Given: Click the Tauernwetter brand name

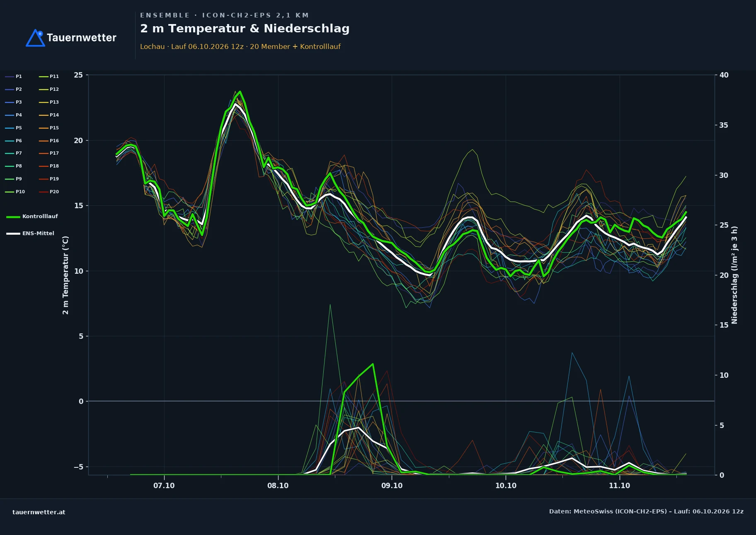Looking at the screenshot, I should (82, 38).
